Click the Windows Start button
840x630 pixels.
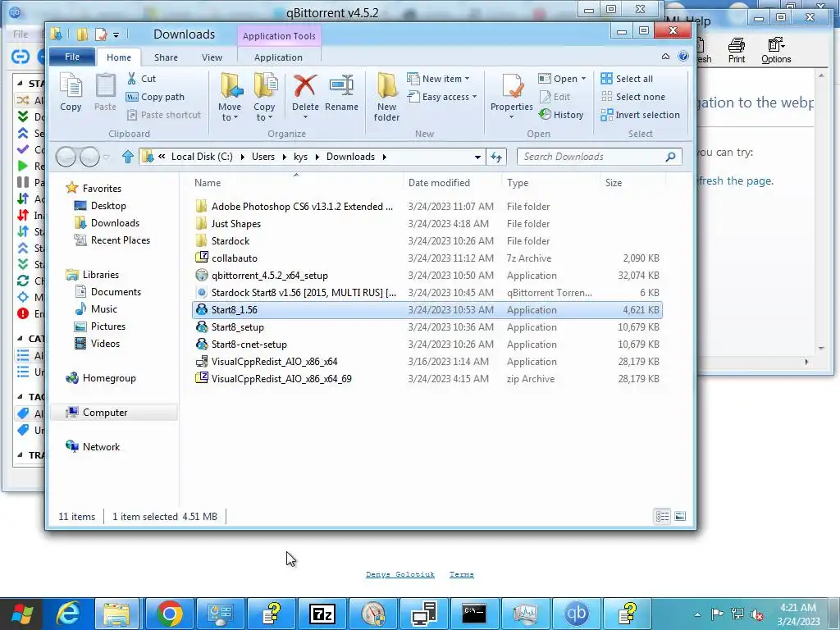point(22,614)
